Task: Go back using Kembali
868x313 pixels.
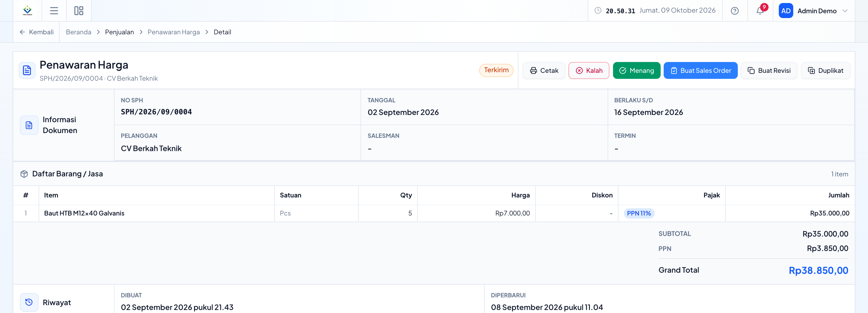Action: point(36,32)
